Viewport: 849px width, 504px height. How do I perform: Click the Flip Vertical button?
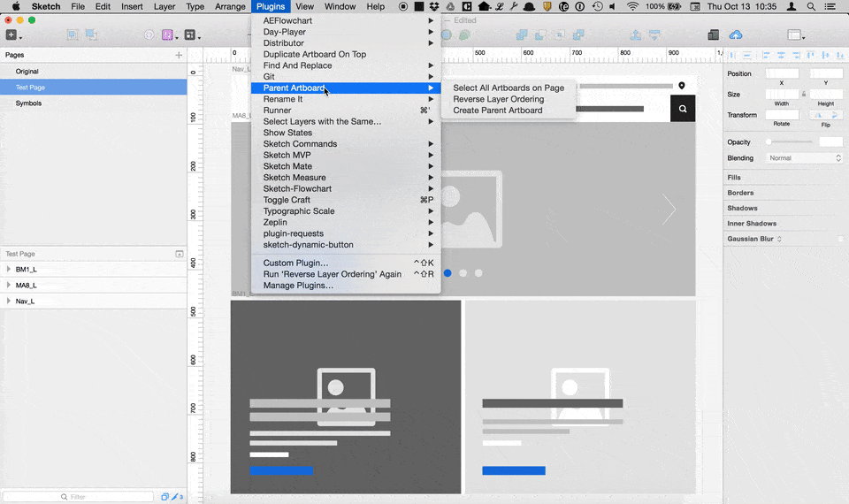[x=834, y=115]
